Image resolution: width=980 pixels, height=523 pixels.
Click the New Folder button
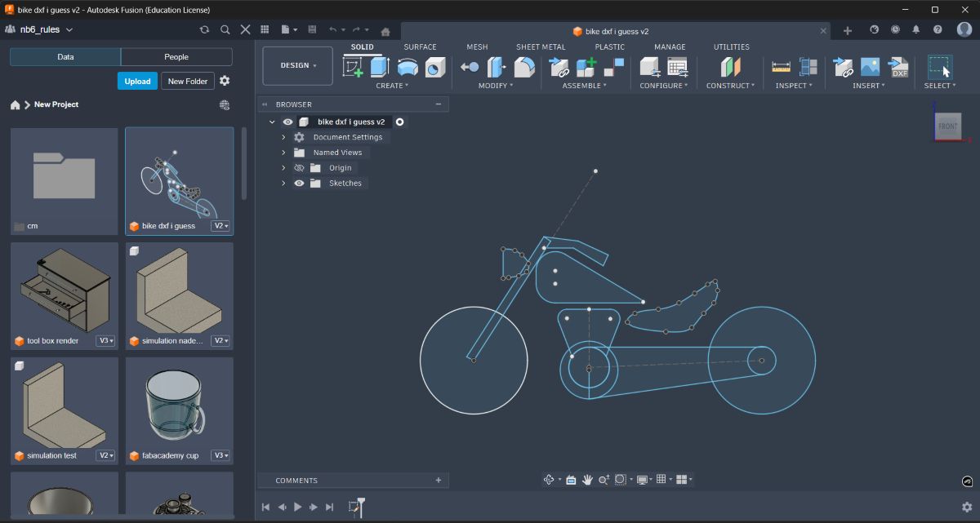[187, 81]
